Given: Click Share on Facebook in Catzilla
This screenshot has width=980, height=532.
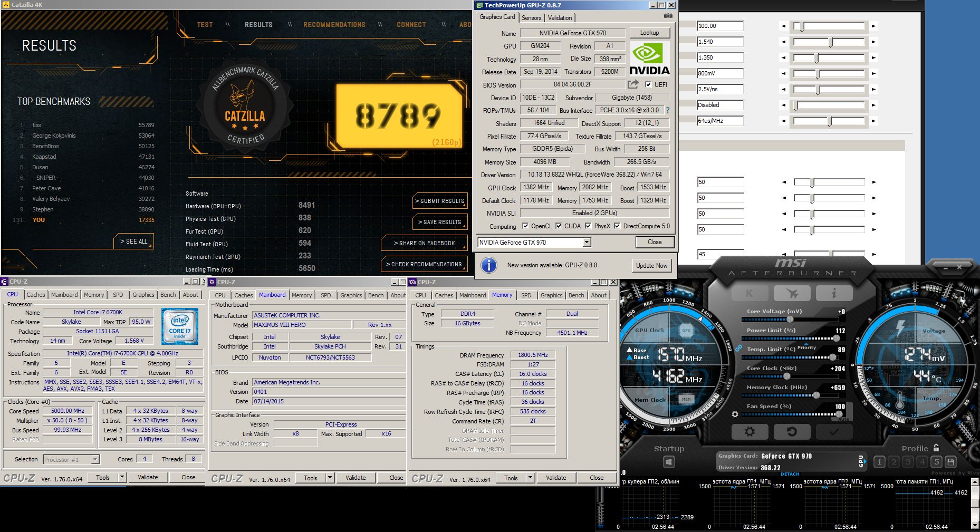Looking at the screenshot, I should pos(425,243).
